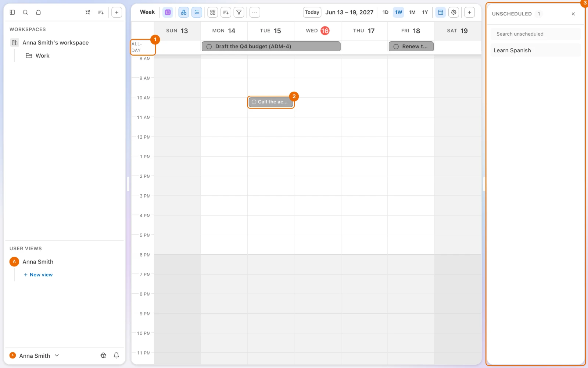
Task: Click the WORKSPACES section heading
Action: coord(28,29)
